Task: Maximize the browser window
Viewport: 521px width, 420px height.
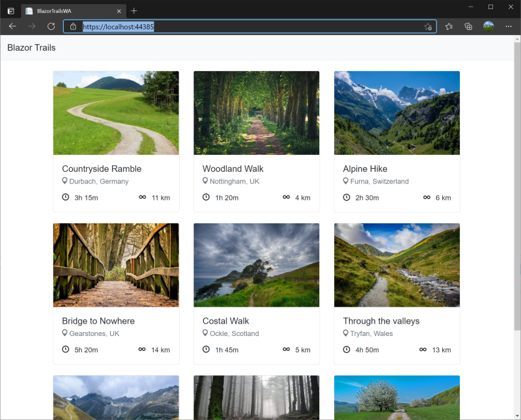Action: [x=490, y=7]
